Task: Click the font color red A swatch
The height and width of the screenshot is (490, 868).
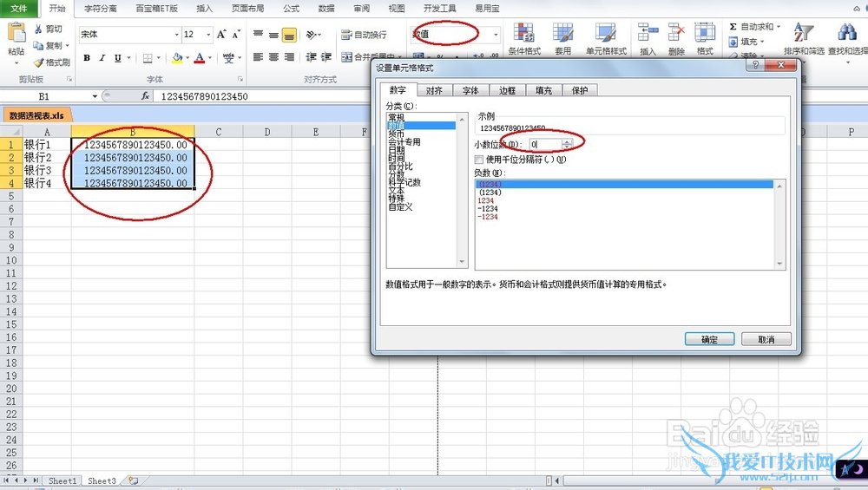Action: pos(199,58)
